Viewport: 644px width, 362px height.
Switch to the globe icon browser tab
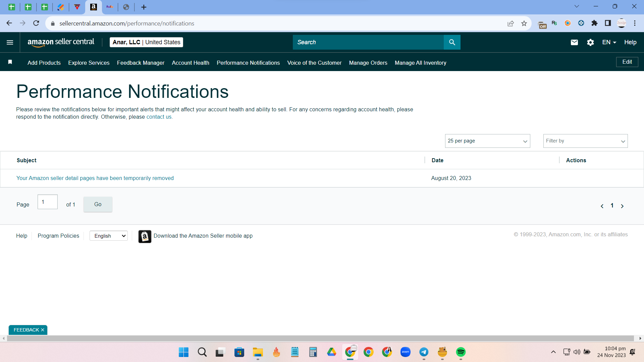tap(126, 7)
